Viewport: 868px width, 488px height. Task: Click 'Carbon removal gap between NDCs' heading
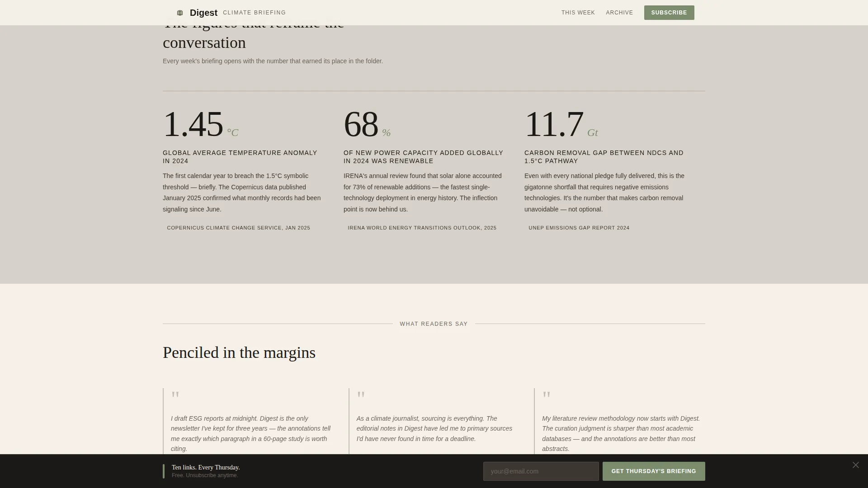click(604, 157)
